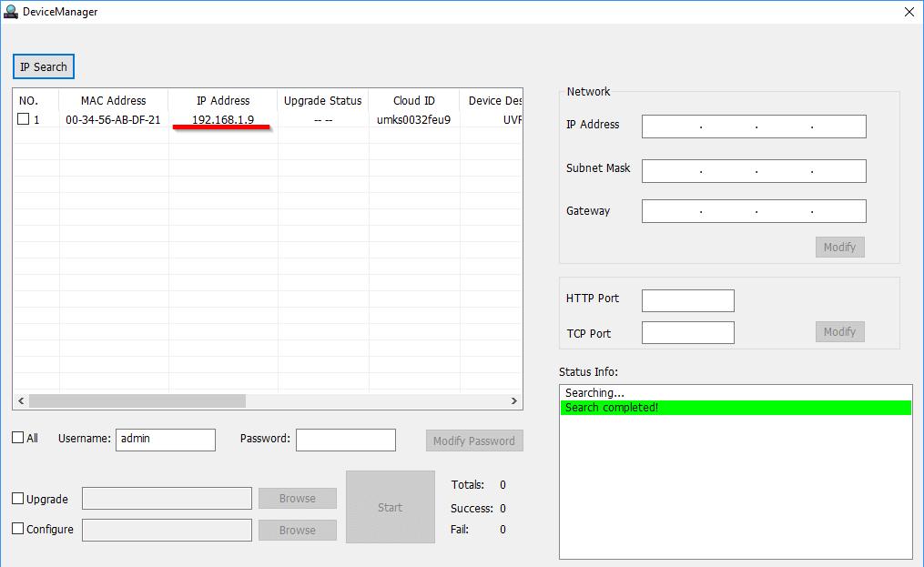
Task: Click the Upgrade Status column header
Action: pyautogui.click(x=322, y=100)
